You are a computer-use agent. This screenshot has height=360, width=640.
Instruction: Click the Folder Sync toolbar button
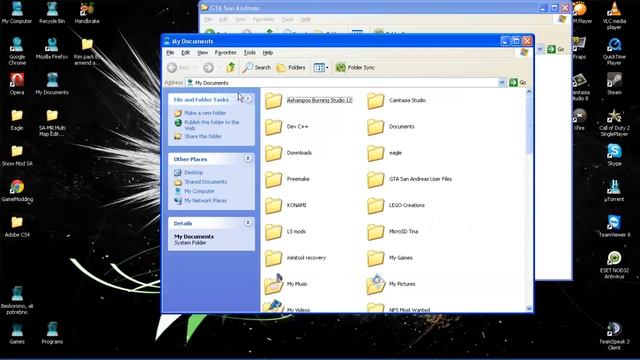pyautogui.click(x=355, y=67)
